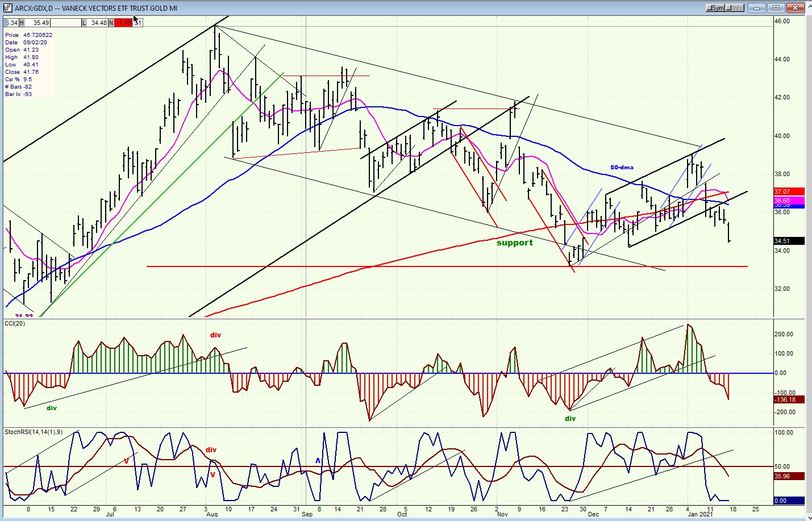This screenshot has width=812, height=521.
Task: Click the red 37.07 price tag
Action: (x=789, y=192)
